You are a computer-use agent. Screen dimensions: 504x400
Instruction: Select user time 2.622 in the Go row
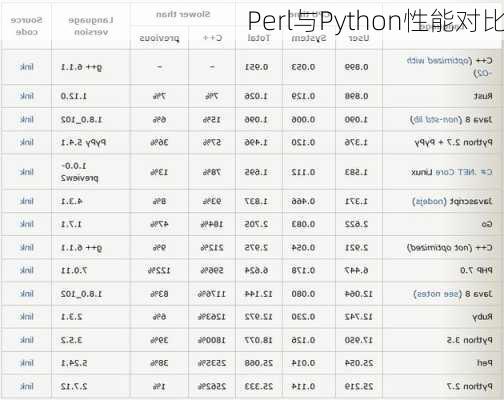pos(356,224)
